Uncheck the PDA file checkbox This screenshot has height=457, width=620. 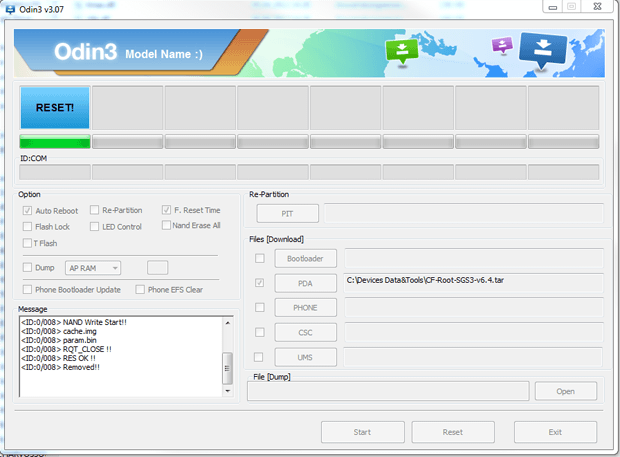(259, 283)
